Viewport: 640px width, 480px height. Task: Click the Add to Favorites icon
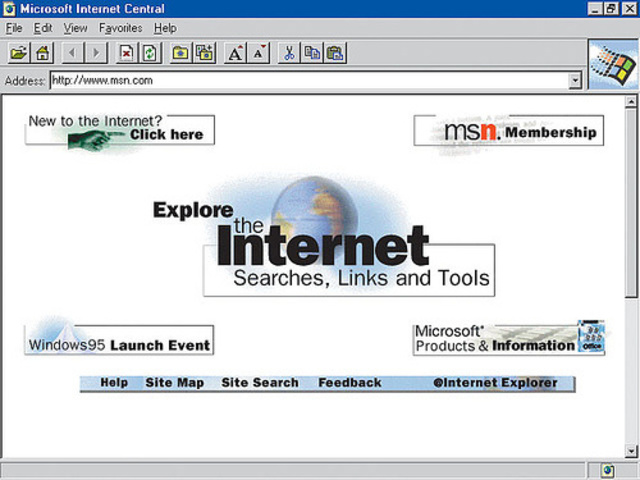[204, 53]
